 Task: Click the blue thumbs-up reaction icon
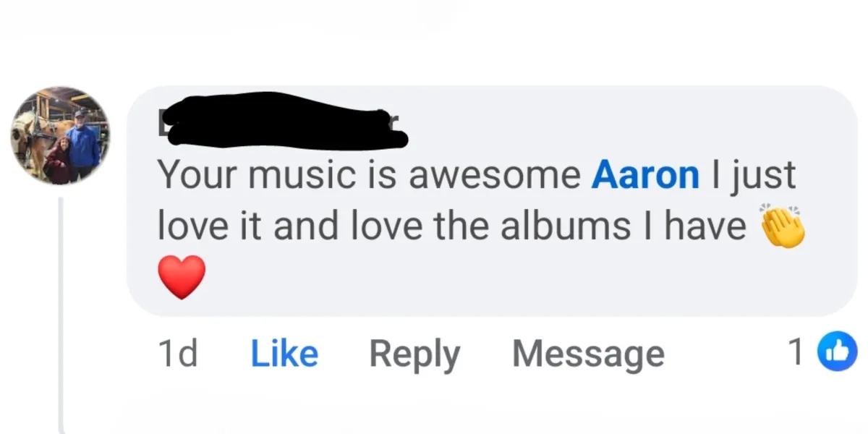(835, 353)
